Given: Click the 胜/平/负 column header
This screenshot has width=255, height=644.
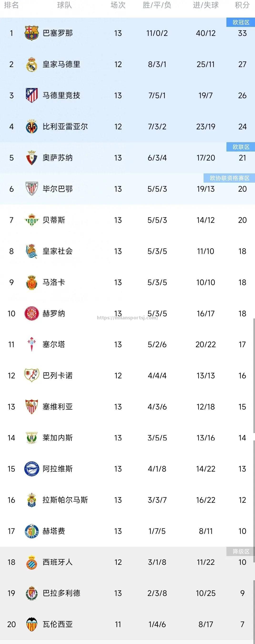Looking at the screenshot, I should pyautogui.click(x=157, y=5).
